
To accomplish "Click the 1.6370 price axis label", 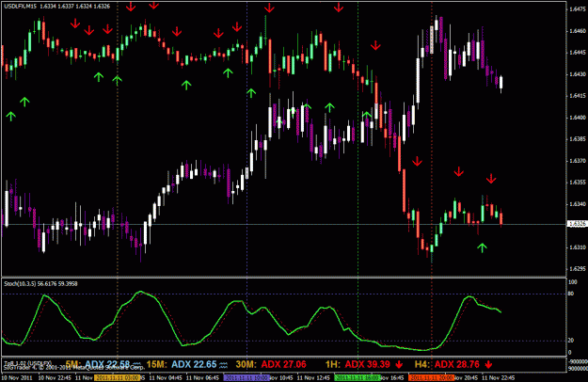I will click(578, 161).
